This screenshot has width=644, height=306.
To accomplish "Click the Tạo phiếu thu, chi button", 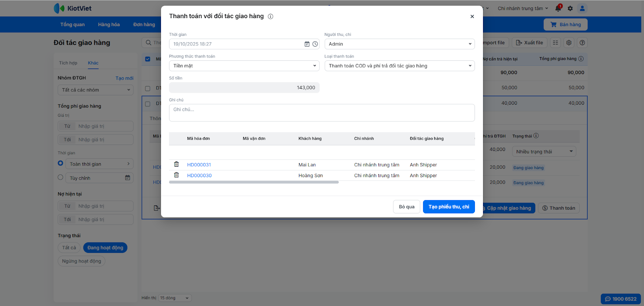I will tap(449, 207).
